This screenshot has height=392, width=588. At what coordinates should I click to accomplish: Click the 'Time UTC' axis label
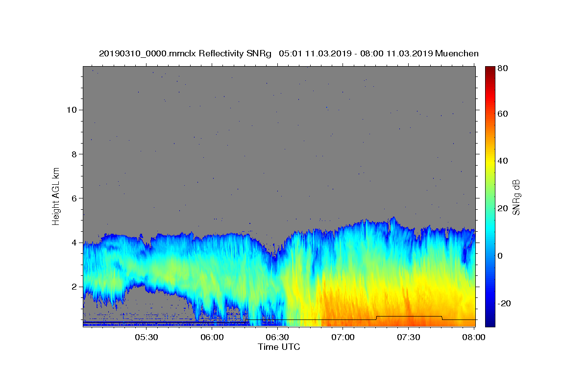pyautogui.click(x=279, y=347)
